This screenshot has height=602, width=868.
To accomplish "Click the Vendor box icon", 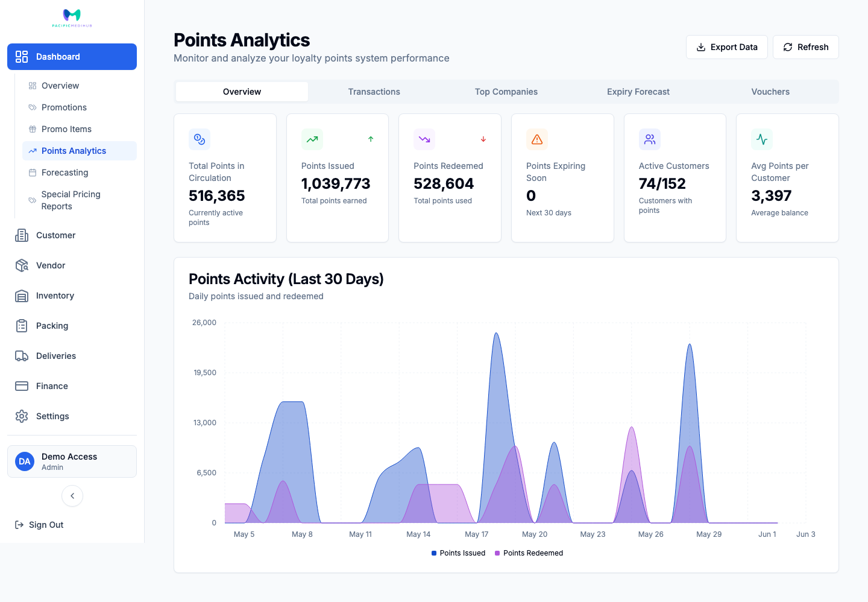I will 22,265.
